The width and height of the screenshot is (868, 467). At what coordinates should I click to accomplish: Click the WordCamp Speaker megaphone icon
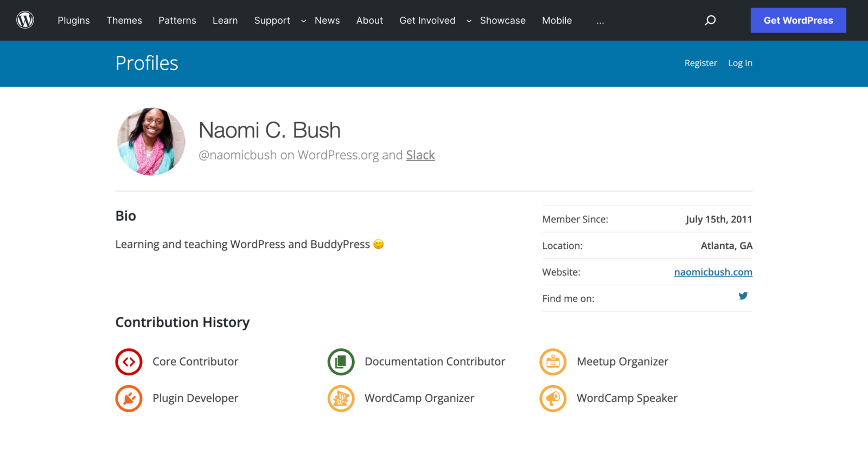click(553, 399)
